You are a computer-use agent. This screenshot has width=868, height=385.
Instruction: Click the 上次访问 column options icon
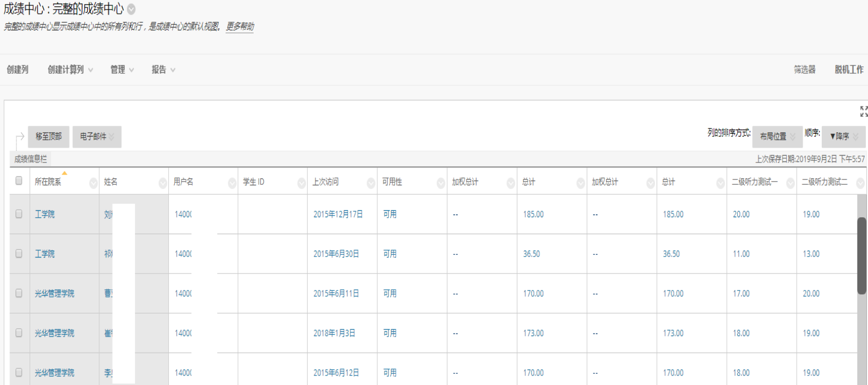[371, 183]
